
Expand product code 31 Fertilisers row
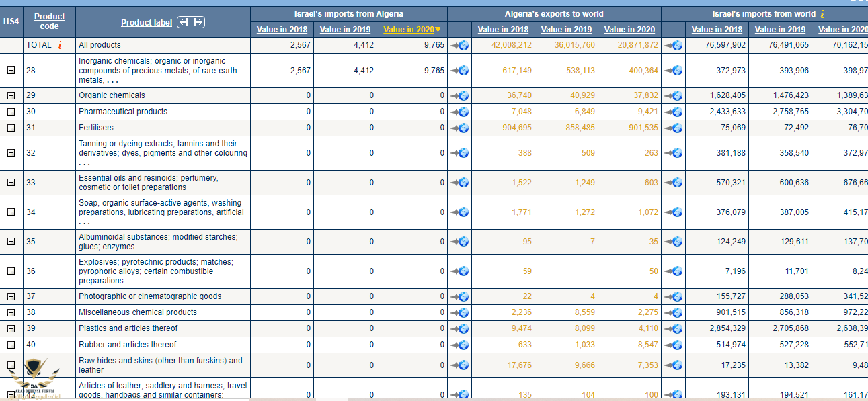[x=11, y=128]
